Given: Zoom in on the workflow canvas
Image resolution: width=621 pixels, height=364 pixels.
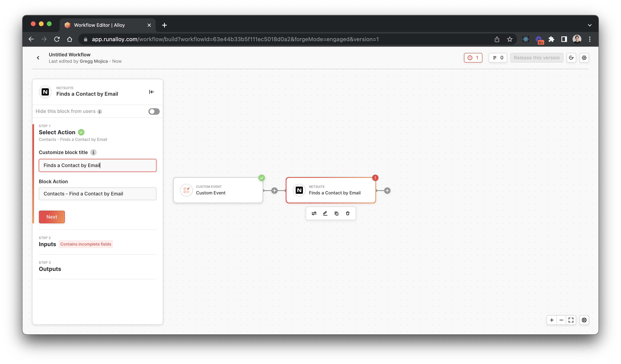Looking at the screenshot, I should (552, 320).
